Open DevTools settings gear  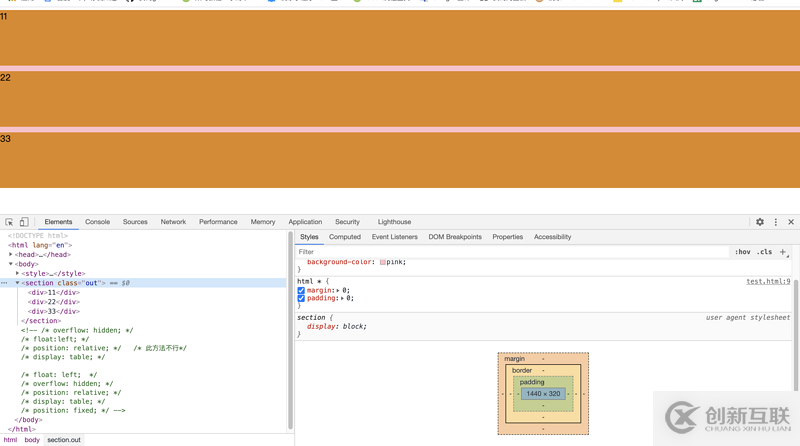point(760,222)
